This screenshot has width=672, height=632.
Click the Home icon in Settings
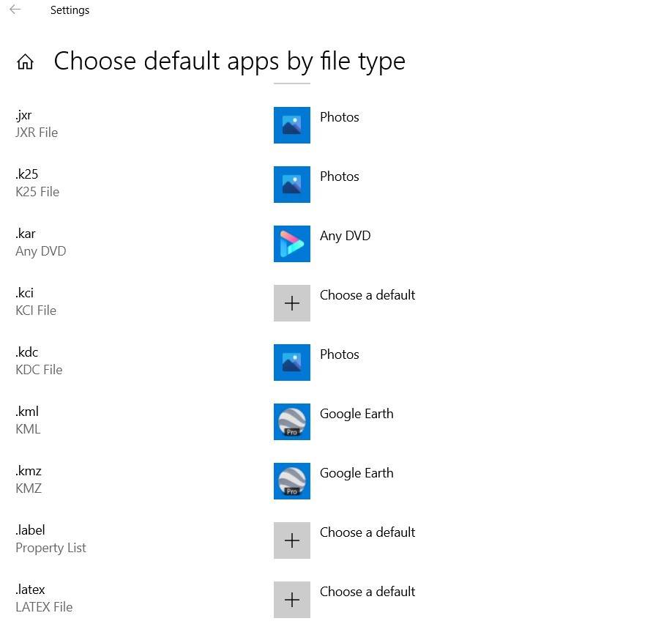(25, 62)
